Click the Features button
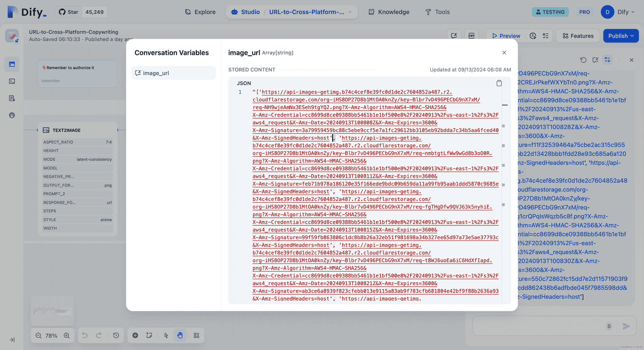 [577, 36]
